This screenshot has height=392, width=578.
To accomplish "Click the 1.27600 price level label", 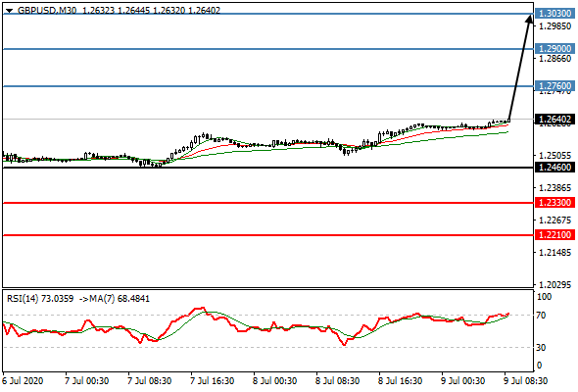I will point(554,86).
